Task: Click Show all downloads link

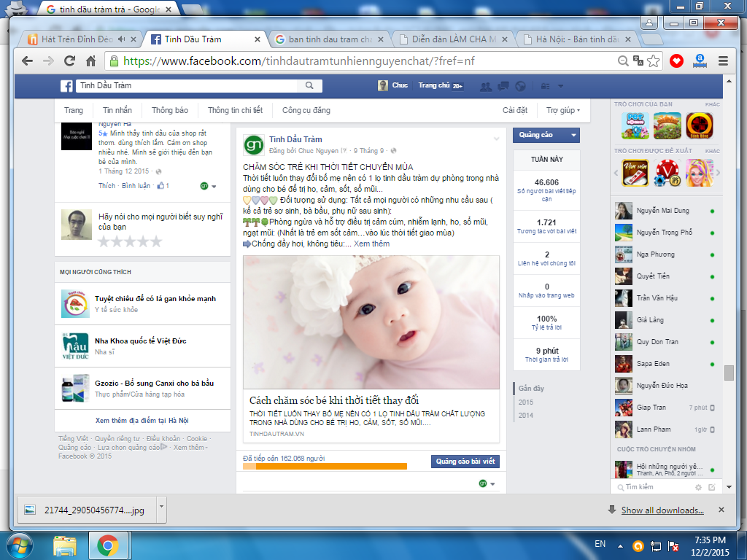Action: [662, 510]
